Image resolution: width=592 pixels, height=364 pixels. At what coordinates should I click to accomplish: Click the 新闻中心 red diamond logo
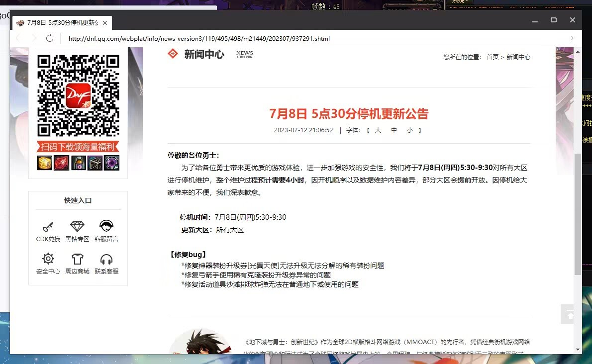point(173,54)
